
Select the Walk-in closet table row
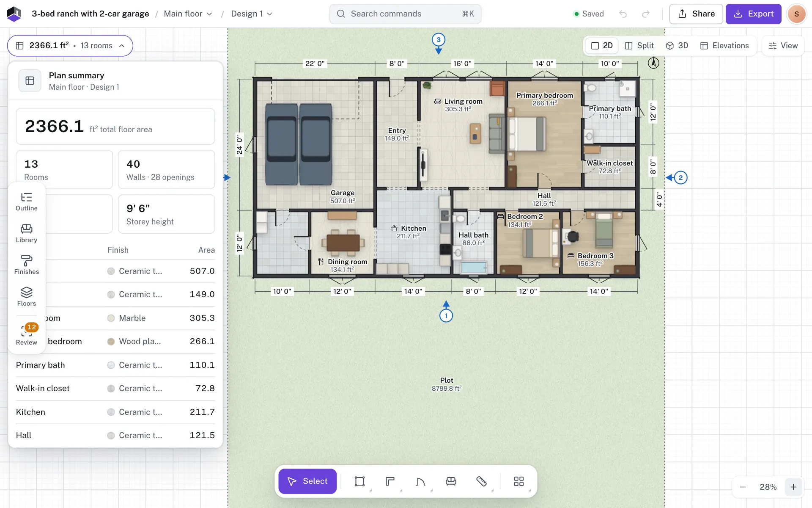(115, 389)
